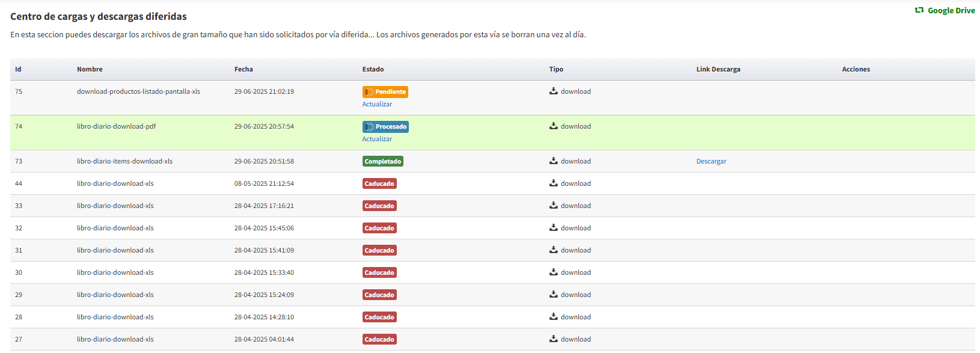
Task: Open the Descargar link for row 73
Action: pyautogui.click(x=711, y=161)
